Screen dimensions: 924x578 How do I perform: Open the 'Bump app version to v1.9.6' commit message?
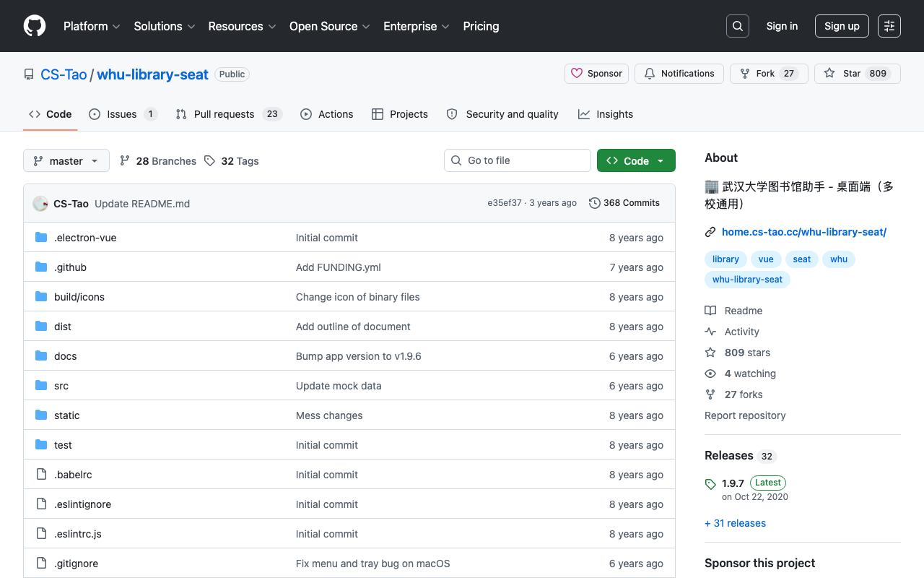(359, 356)
